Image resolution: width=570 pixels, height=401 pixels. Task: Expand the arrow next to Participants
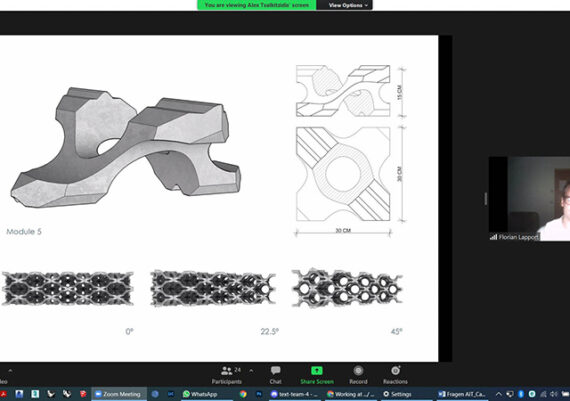click(x=251, y=371)
